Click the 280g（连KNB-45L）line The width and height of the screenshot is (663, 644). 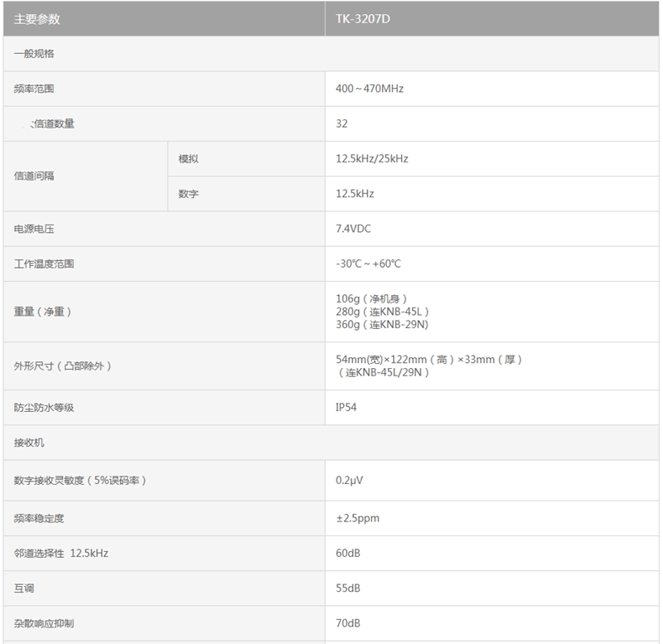point(382,312)
